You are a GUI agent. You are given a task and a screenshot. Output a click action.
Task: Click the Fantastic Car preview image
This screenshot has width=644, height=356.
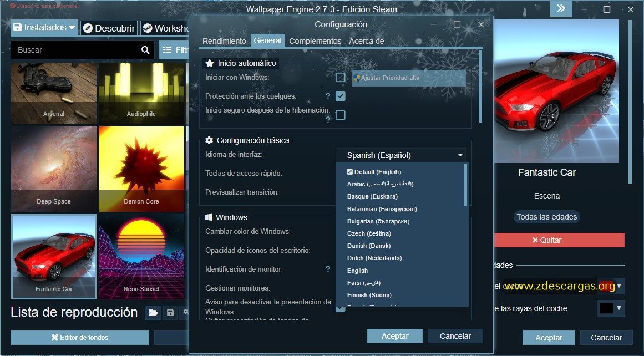click(556, 91)
